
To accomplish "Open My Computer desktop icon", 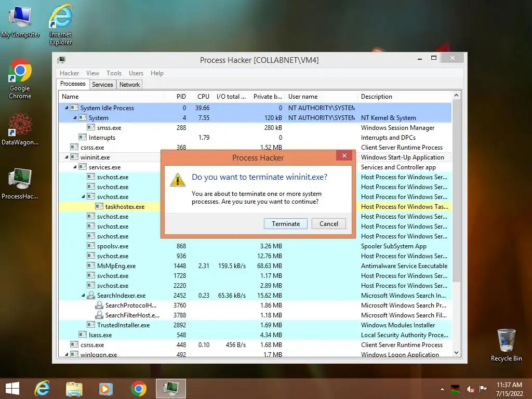I will click(x=20, y=21).
